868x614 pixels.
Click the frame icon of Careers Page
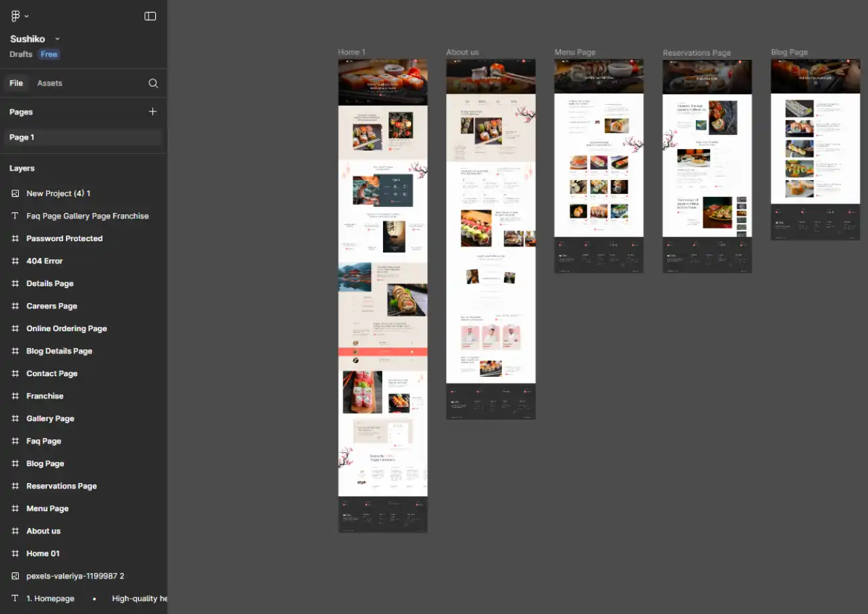[x=15, y=306]
